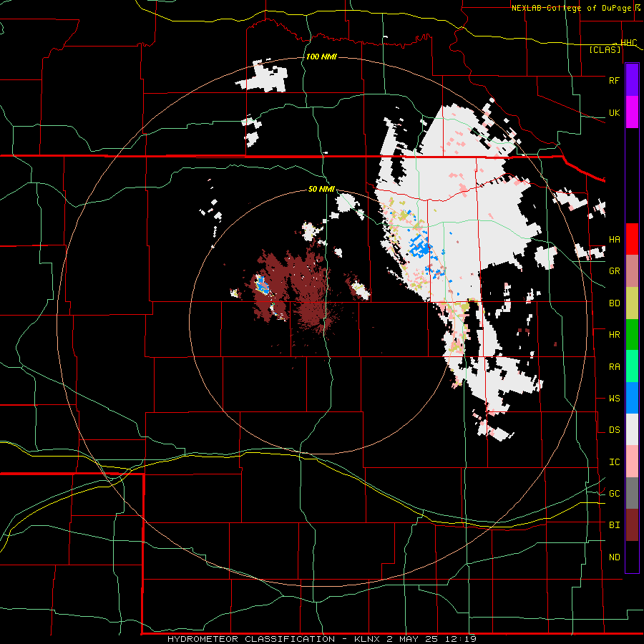This screenshot has height=644, width=644.
Task: Click the HHC product label
Action: (628, 42)
